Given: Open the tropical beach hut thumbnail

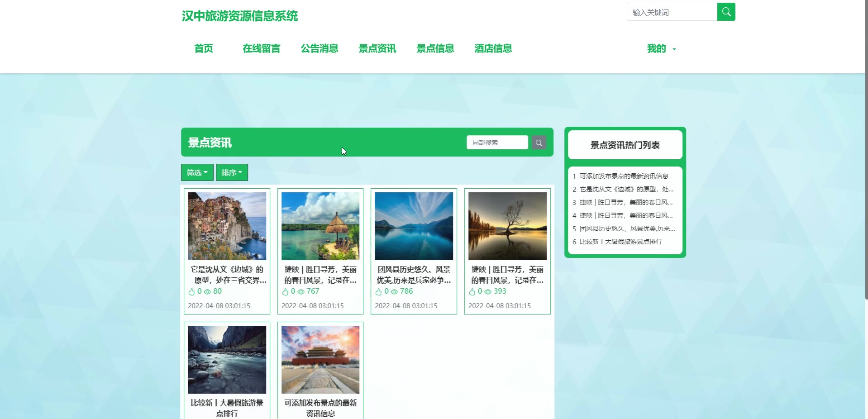Looking at the screenshot, I should (320, 226).
